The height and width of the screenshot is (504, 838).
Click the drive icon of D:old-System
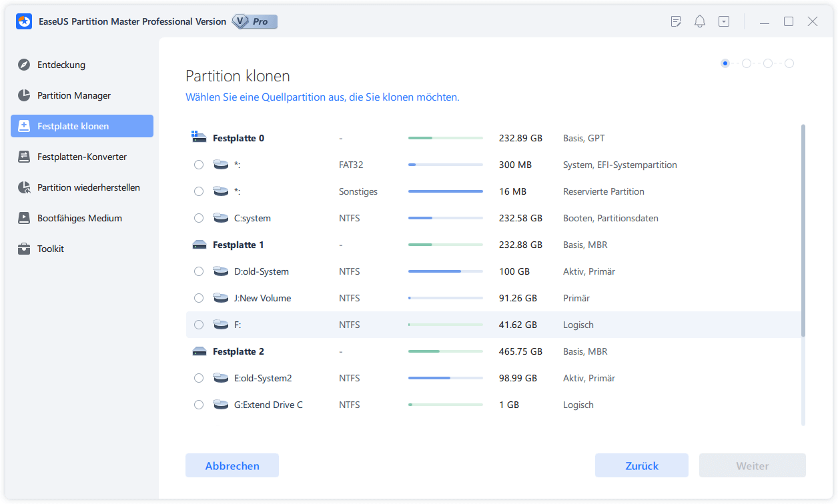click(x=220, y=271)
